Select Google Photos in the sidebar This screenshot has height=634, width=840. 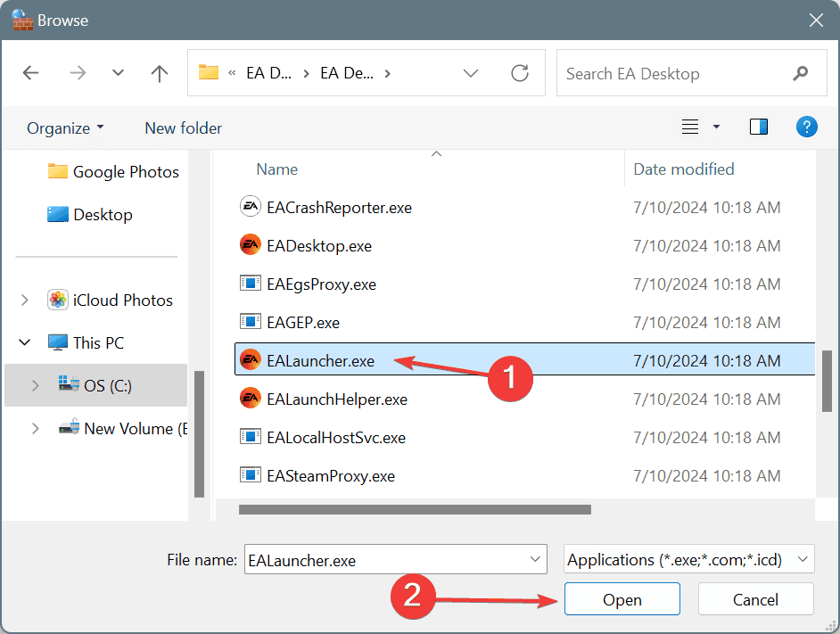click(x=113, y=171)
